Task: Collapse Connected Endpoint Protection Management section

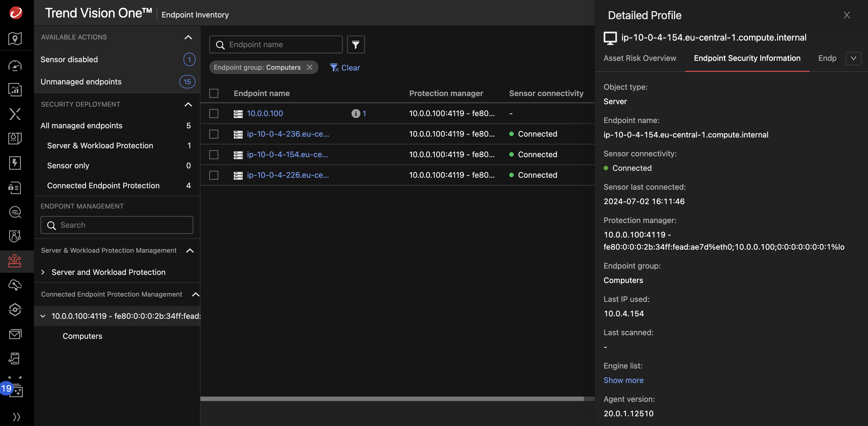Action: point(195,295)
